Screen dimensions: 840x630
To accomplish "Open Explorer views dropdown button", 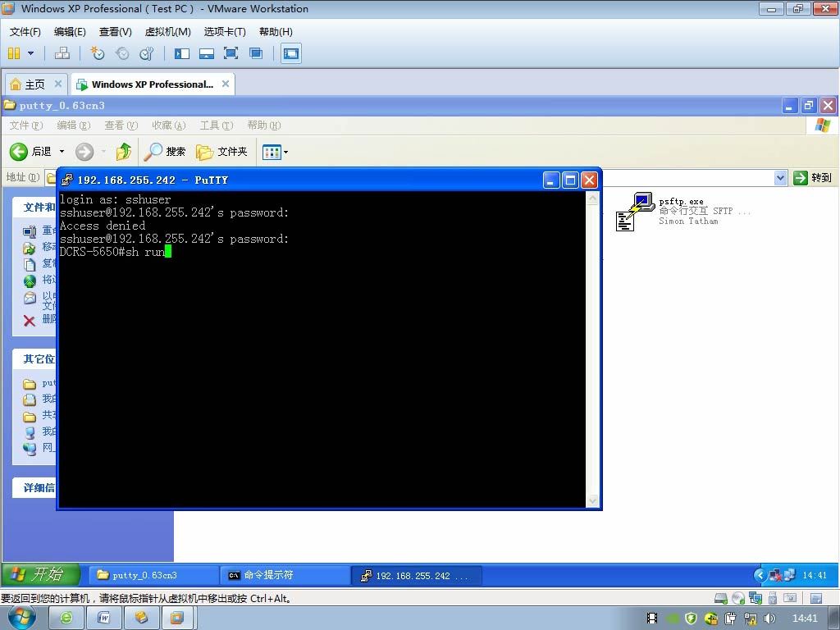I will [x=276, y=152].
